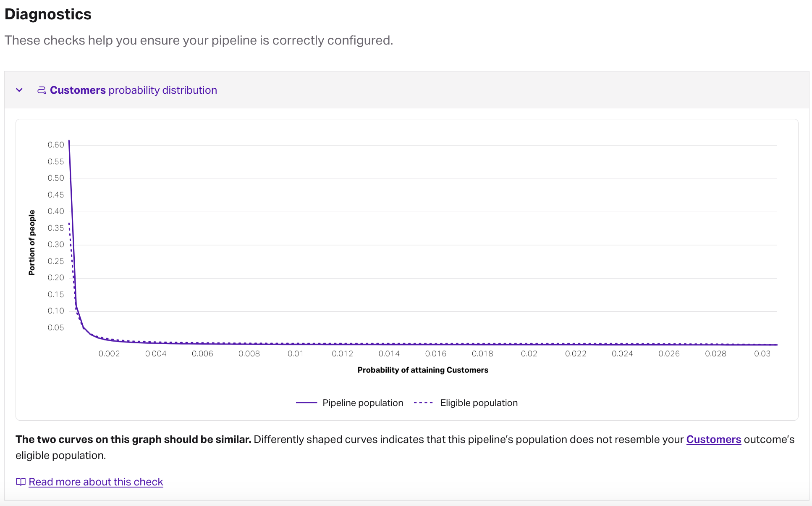Select the 0.03 value on the x-axis
Viewport: 812px width, 506px height.
(763, 353)
